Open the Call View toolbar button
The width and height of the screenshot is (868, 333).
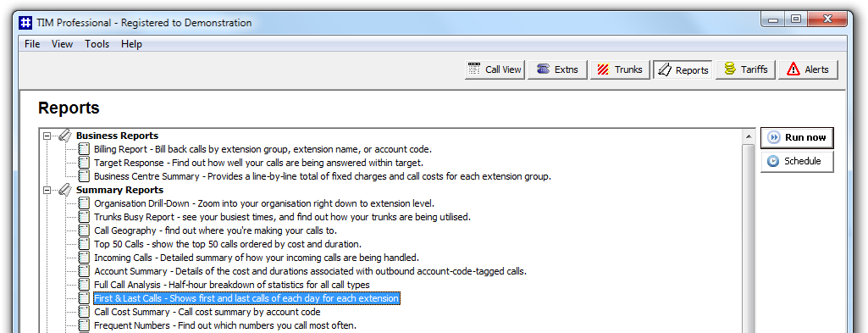tap(495, 69)
